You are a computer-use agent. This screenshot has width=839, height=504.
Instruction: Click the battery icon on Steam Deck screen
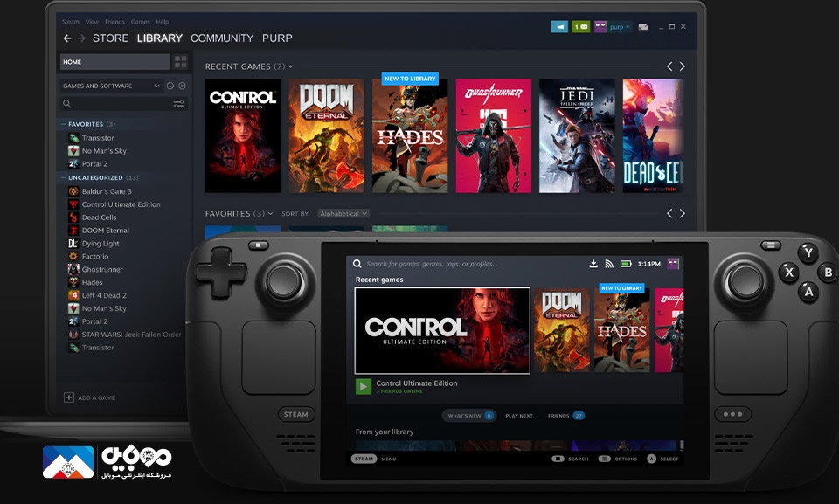626,263
